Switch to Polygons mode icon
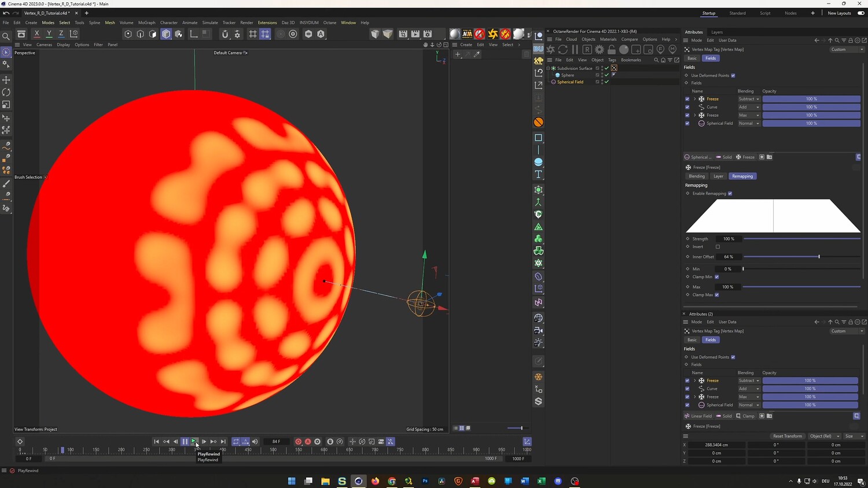Screen dimensions: 868x488 point(153,34)
